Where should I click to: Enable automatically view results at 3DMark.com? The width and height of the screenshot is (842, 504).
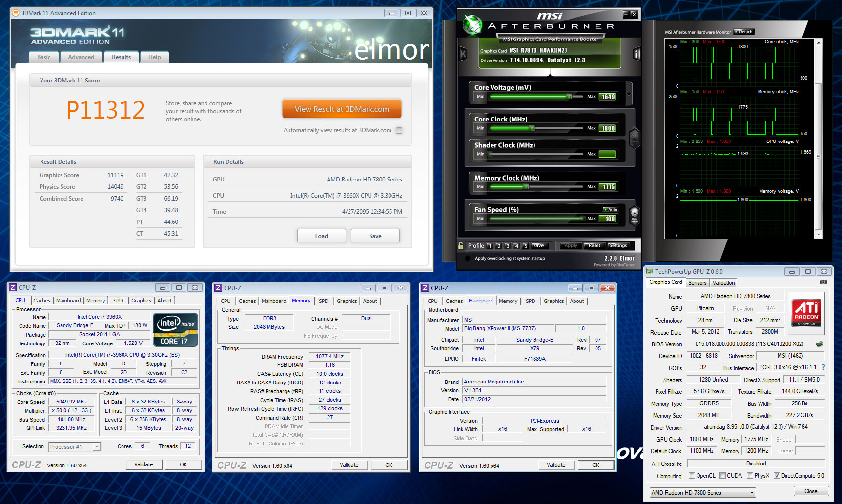[399, 130]
